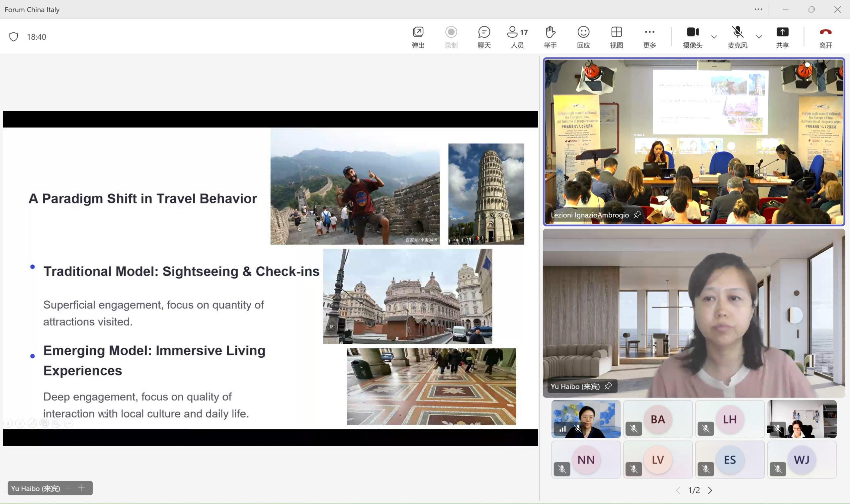Viewport: 850px width, 504px height.
Task: Click the muted mic icon on NN tile
Action: click(x=562, y=469)
